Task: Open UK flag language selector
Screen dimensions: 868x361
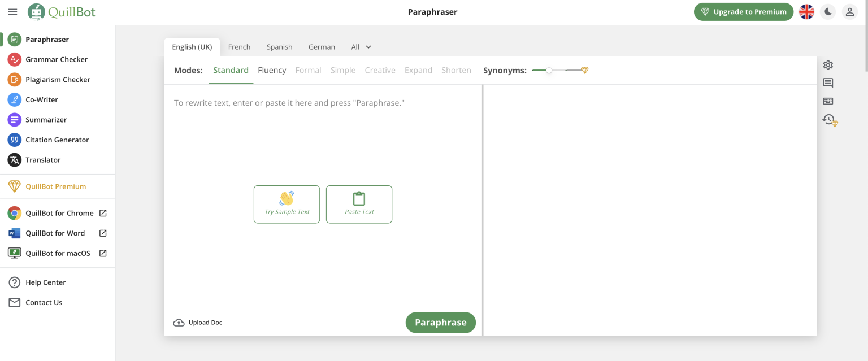Action: coord(806,12)
